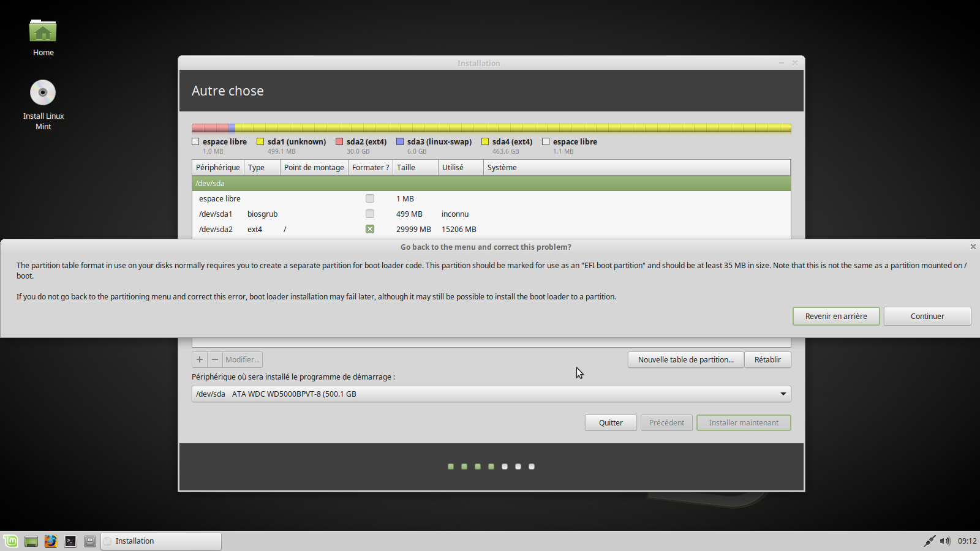The image size is (980, 551).
Task: Select the /dev/sda device row
Action: coord(490,183)
